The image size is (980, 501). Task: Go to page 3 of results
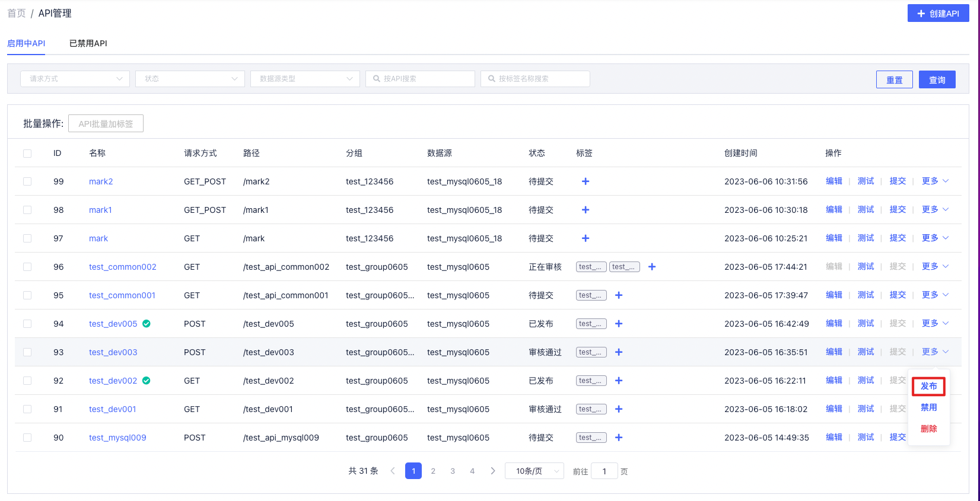(453, 471)
